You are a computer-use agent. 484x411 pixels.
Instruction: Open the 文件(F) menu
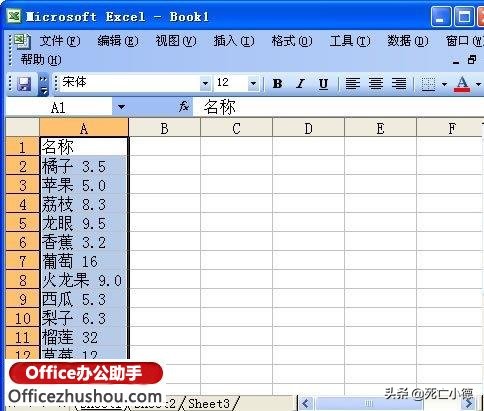(x=60, y=41)
